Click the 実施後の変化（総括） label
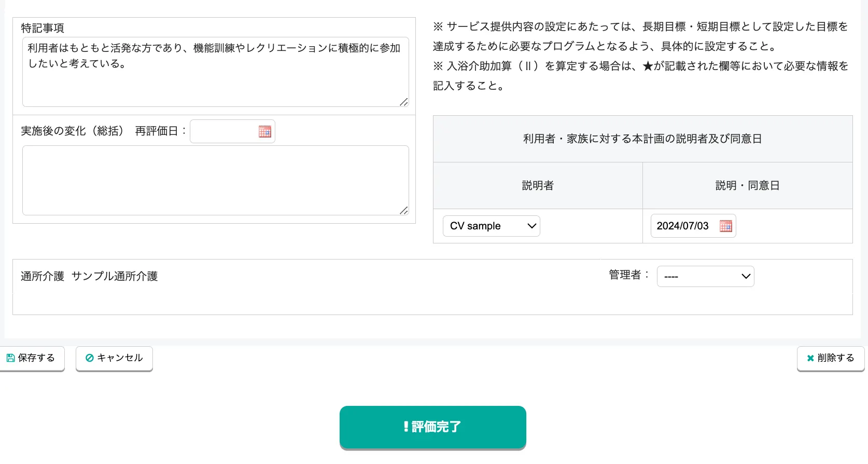The image size is (868, 464). [73, 131]
